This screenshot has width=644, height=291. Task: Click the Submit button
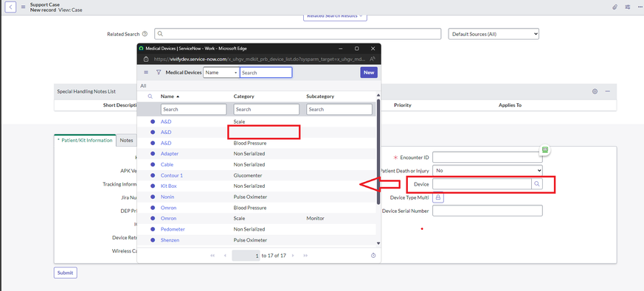pyautogui.click(x=66, y=273)
